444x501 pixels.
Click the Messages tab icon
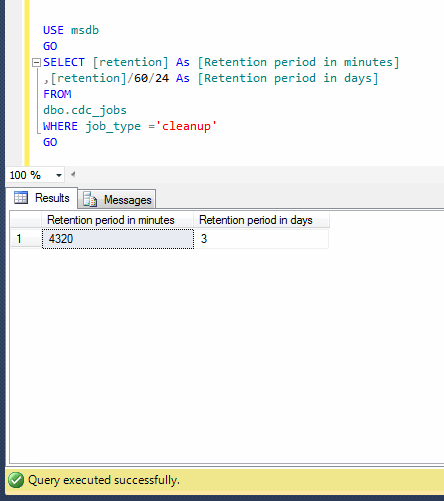click(x=90, y=199)
